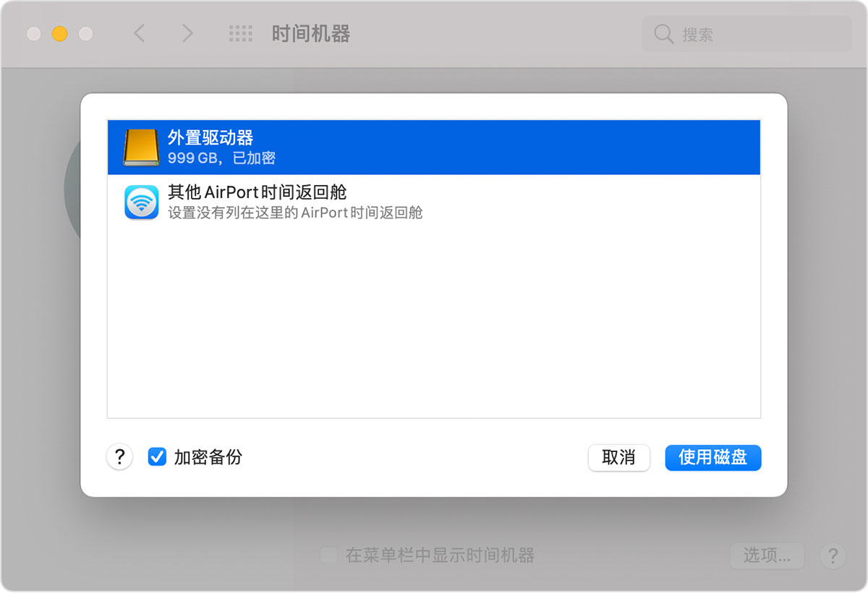Image resolution: width=868 pixels, height=593 pixels.
Task: Toggle 在菜单栏中显示时间机器 checkbox
Action: tap(328, 555)
